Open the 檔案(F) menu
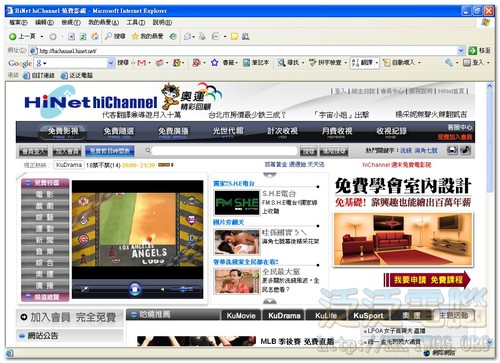 click(x=18, y=23)
